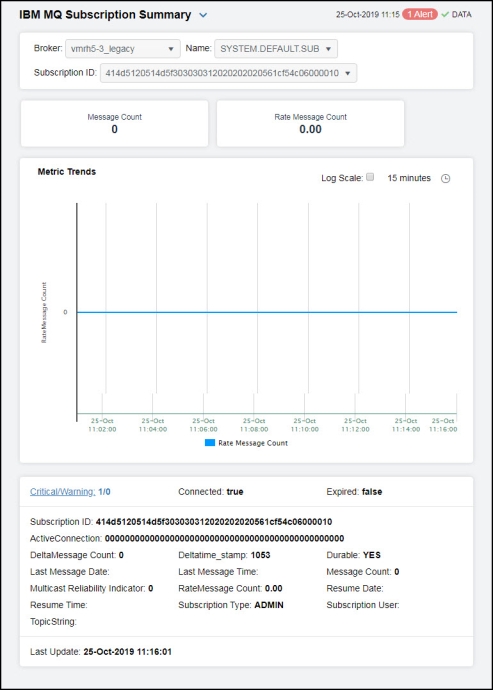Click the Rate Message Count card value 0.00

tap(310, 129)
